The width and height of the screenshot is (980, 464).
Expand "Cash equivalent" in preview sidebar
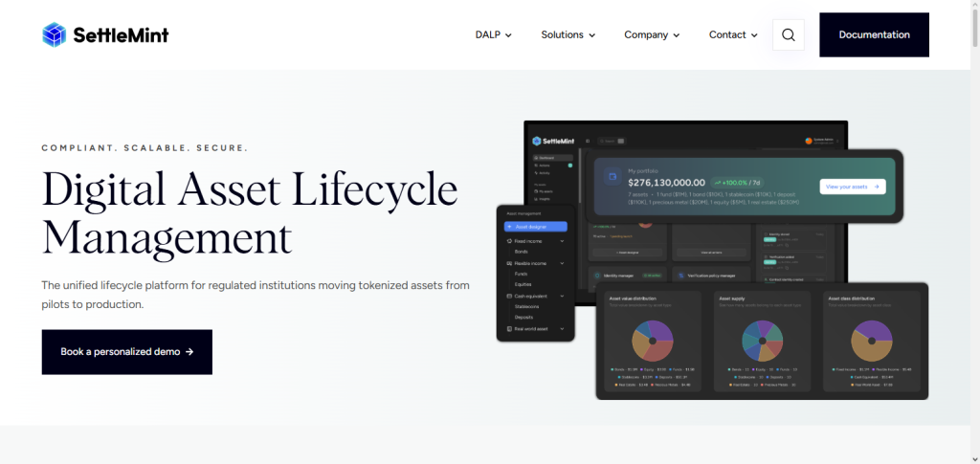[x=535, y=296]
